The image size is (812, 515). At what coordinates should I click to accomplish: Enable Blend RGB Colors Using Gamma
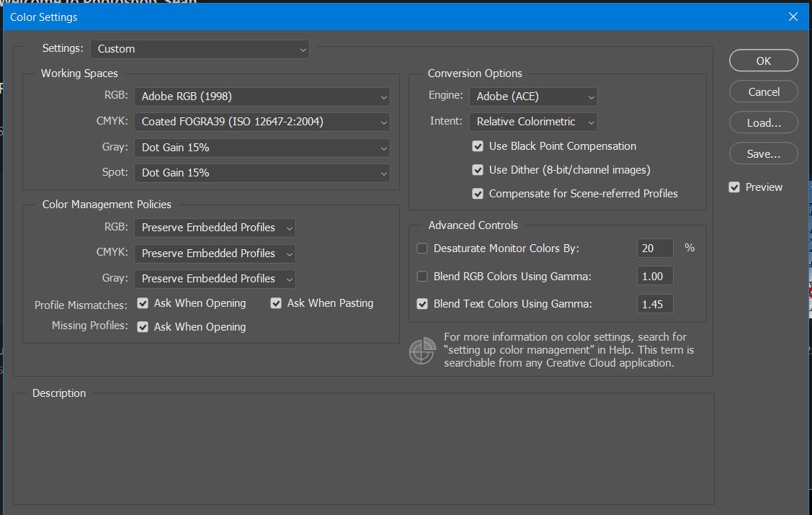point(422,275)
